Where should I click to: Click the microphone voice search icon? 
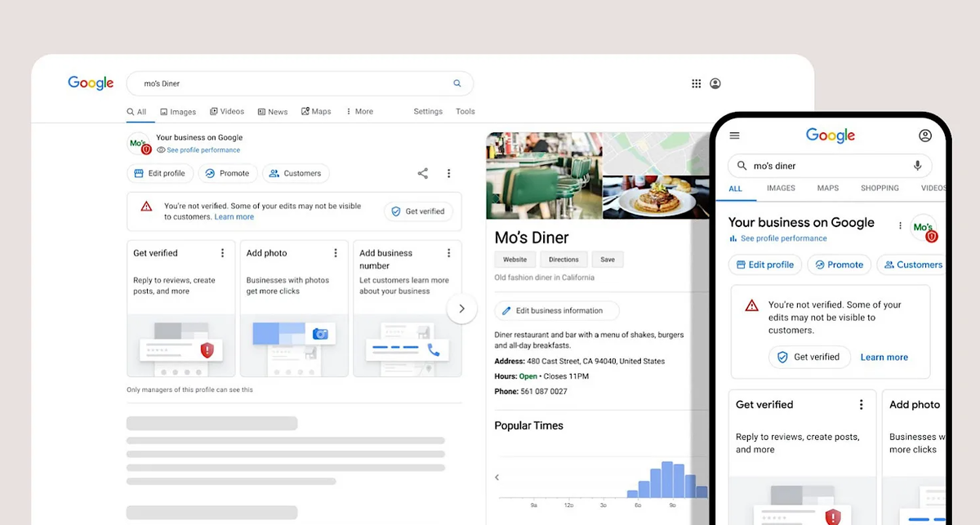[x=917, y=166]
